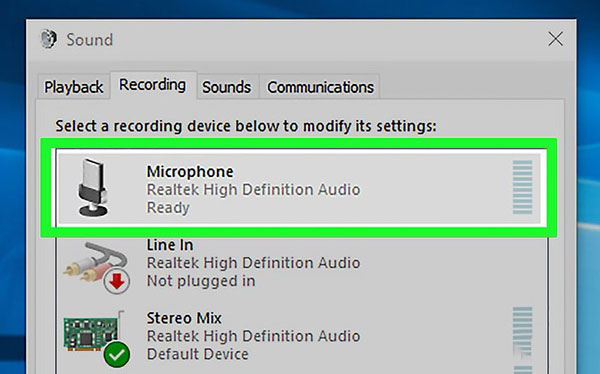The image size is (600, 374).
Task: Click the Sound window title text
Action: pyautogui.click(x=90, y=39)
